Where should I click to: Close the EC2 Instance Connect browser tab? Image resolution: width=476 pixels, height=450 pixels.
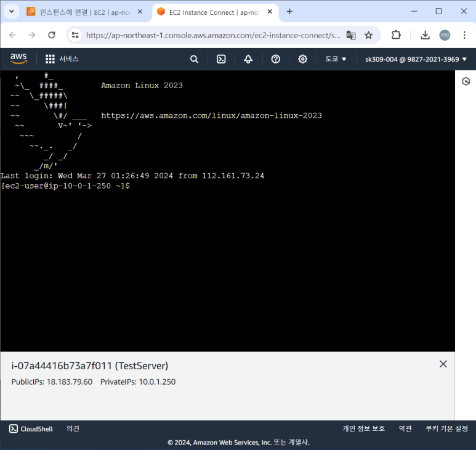coord(270,12)
